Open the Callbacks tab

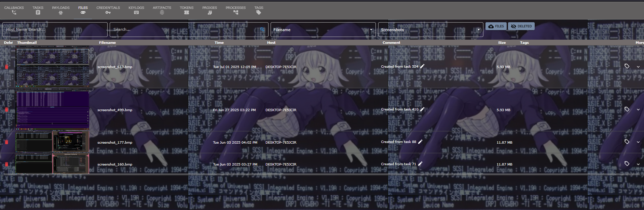(x=14, y=10)
